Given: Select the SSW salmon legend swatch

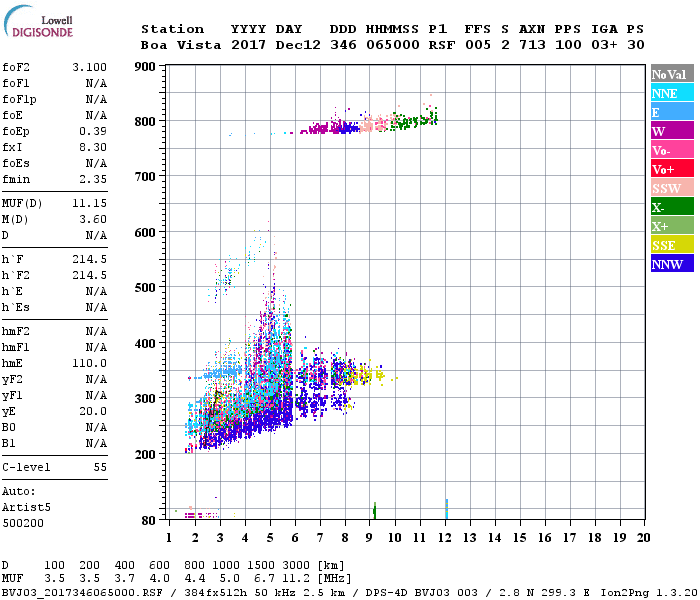Looking at the screenshot, I should (672, 188).
